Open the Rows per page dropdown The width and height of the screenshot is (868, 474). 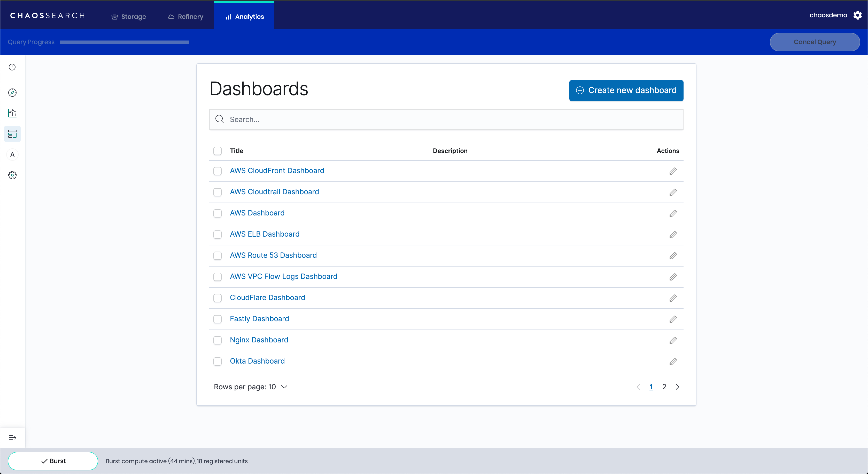250,387
